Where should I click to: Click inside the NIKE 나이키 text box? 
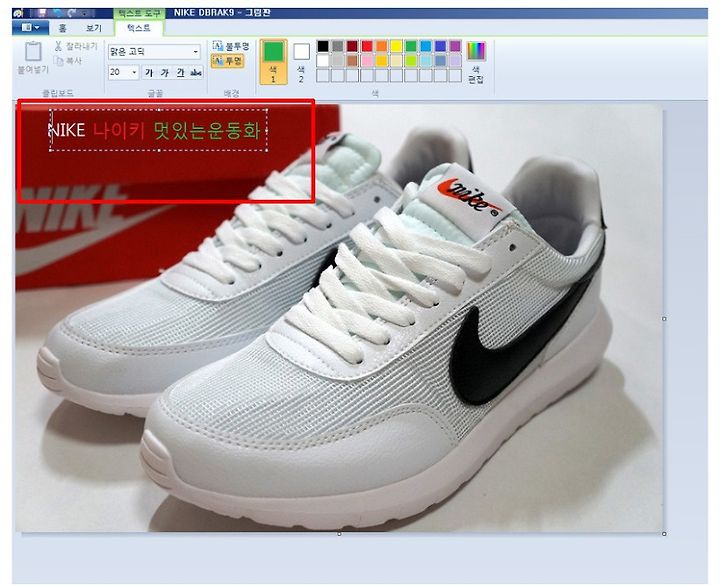click(158, 130)
